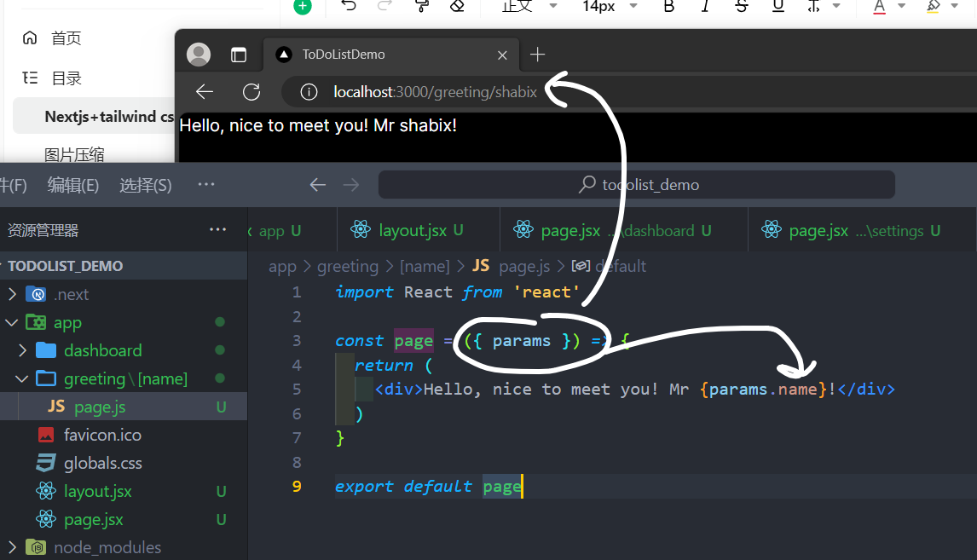Viewport: 977px width, 560px height.
Task: Toggle bold formatting
Action: point(669,6)
